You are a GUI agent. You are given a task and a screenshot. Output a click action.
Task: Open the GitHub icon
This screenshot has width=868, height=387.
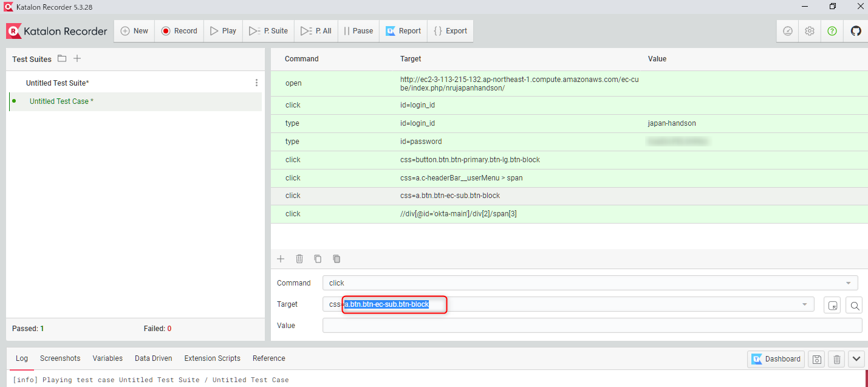pos(856,31)
